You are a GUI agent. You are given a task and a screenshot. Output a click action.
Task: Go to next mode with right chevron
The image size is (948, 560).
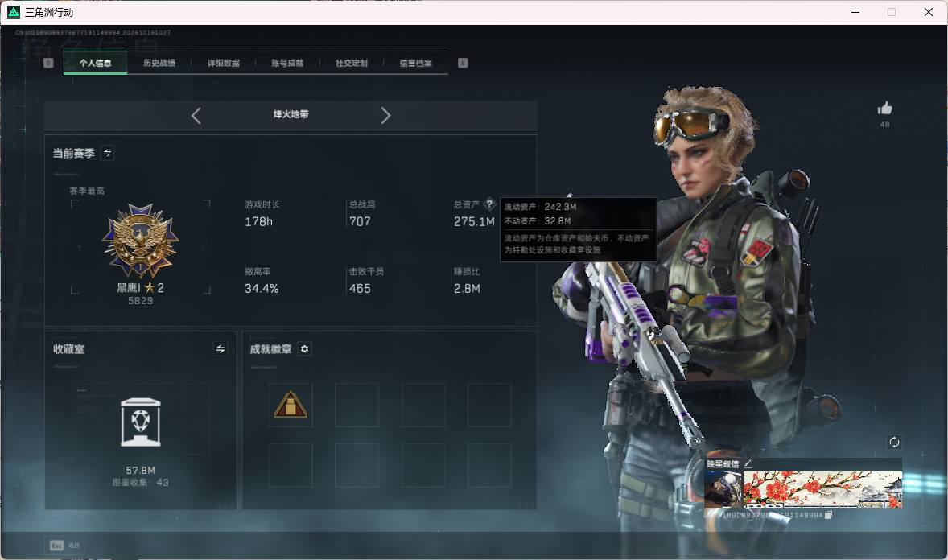tap(385, 116)
